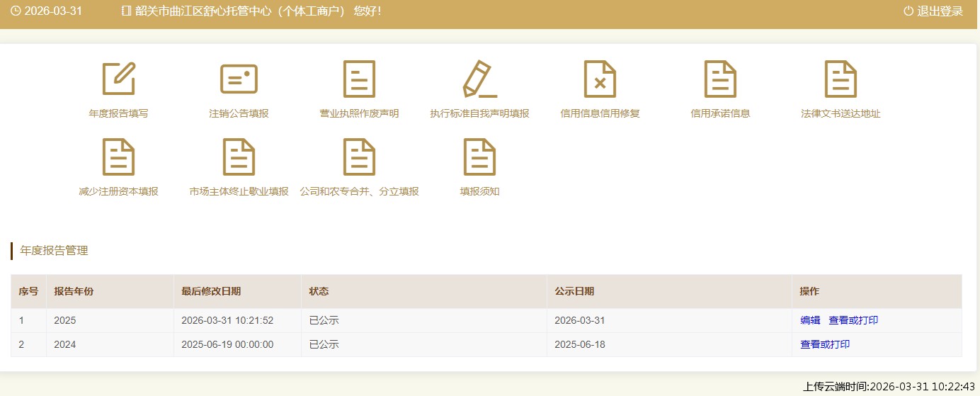Viewport: 980px width, 396px height.
Task: Click the 信用承诺信息 document icon
Action: coord(720,79)
